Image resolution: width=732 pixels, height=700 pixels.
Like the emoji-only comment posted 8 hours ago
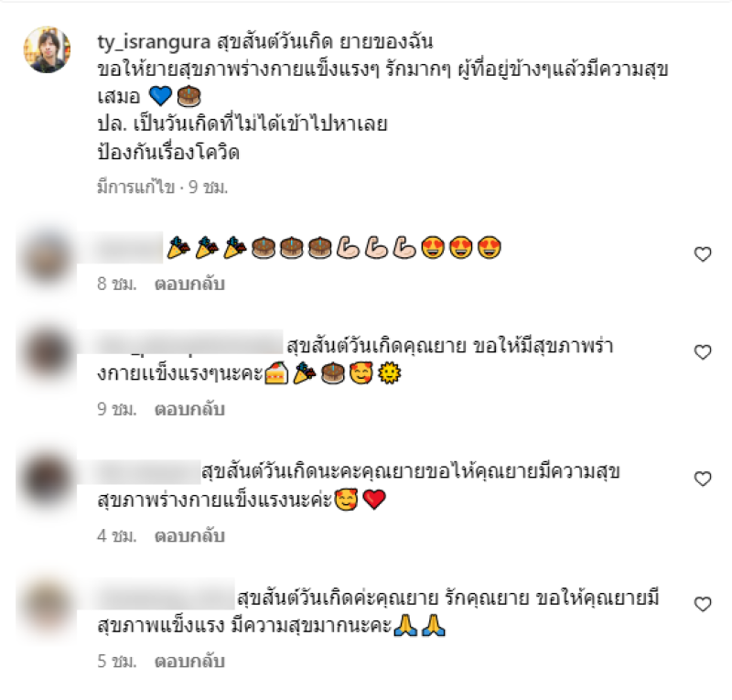click(703, 254)
